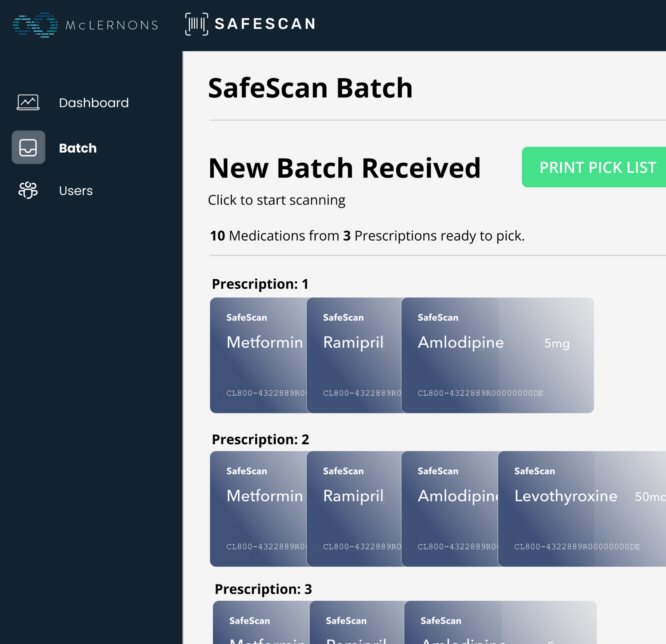Click the SafeScan barcode logo icon
Viewport: 666px width, 644px height.
[196, 24]
